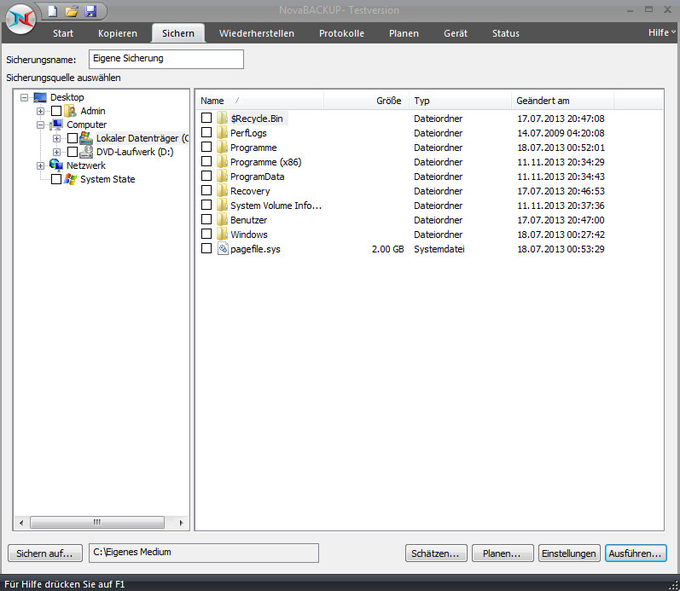Switch to the Start tab
This screenshot has height=591, width=680.
tap(63, 33)
